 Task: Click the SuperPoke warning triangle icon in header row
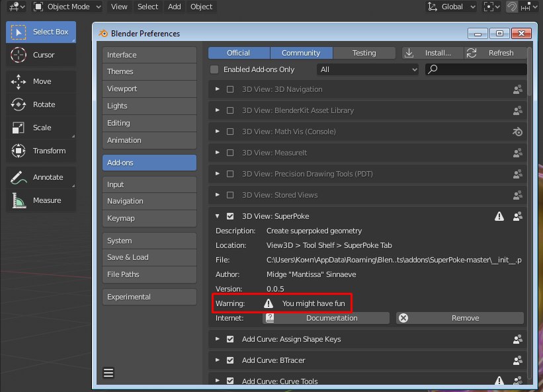(499, 216)
